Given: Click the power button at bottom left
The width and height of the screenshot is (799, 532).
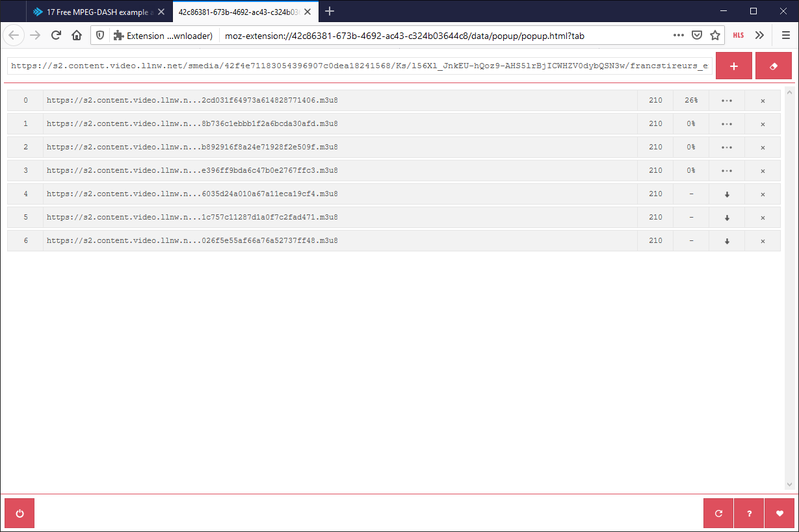Looking at the screenshot, I should [20, 513].
